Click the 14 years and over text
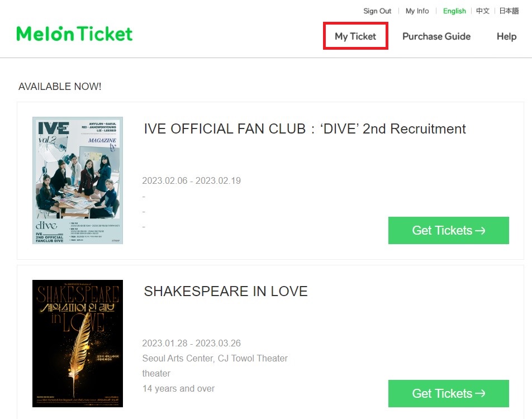532x419 pixels. click(178, 388)
